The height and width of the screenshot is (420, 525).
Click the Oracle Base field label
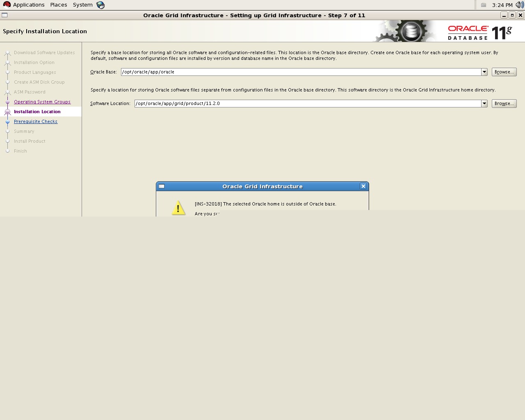pos(103,72)
